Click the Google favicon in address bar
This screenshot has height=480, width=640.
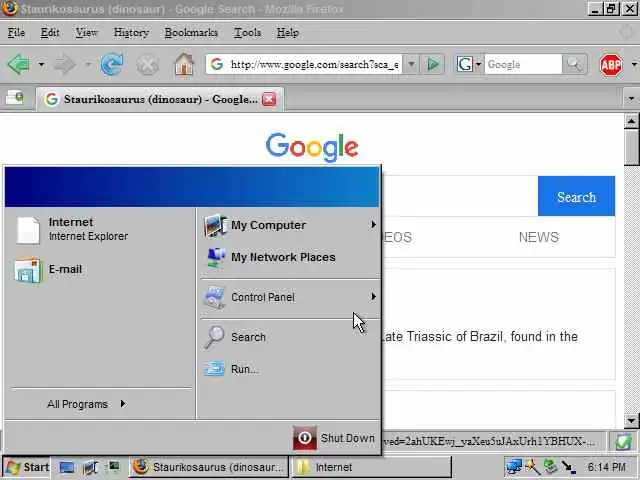coord(217,64)
